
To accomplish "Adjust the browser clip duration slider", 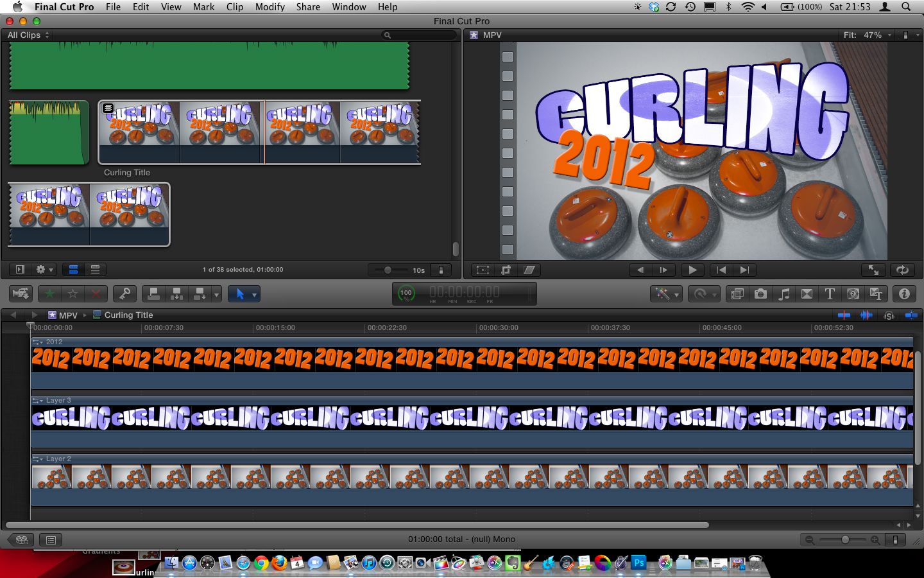I will [388, 270].
